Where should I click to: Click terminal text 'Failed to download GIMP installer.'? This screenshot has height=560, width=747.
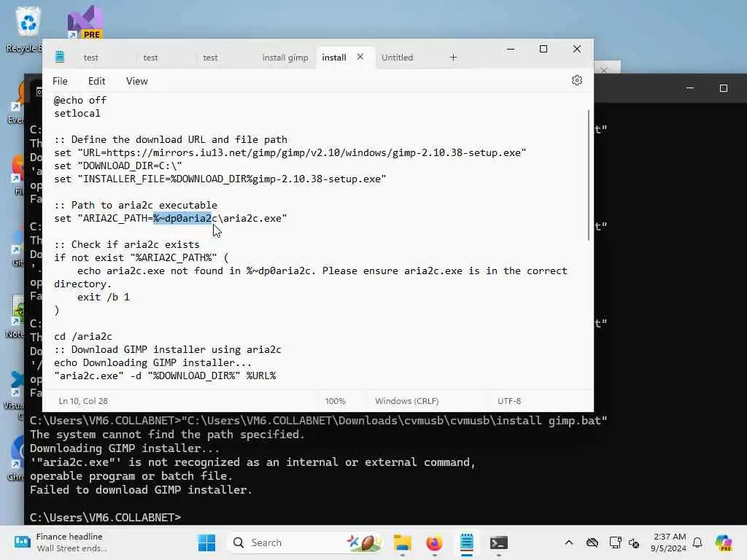[x=141, y=489]
